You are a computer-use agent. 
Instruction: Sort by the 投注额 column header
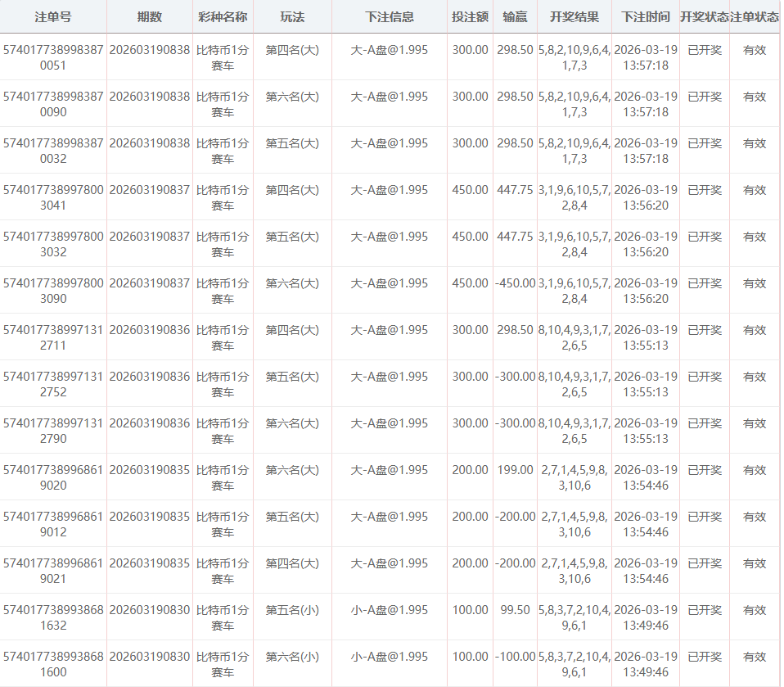coord(470,16)
